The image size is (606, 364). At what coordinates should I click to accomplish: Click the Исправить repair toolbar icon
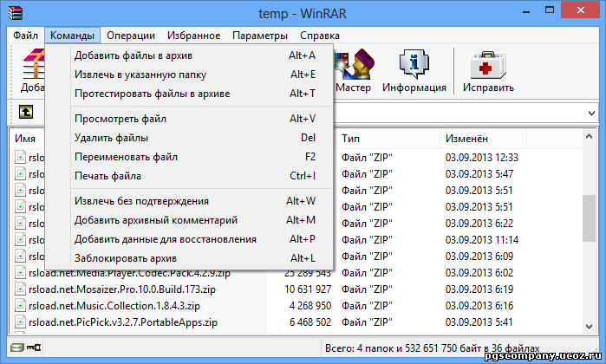point(488,71)
